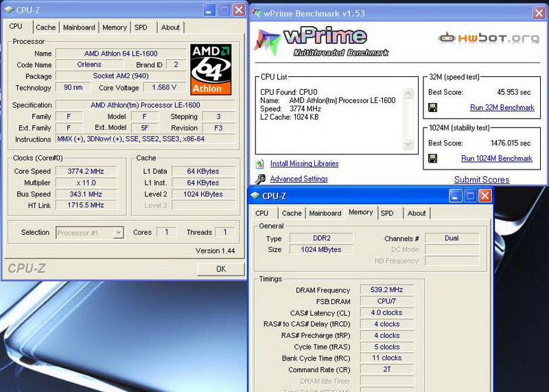Click the wPrime title bar icon
Image resolution: width=549 pixels, height=392 pixels.
pyautogui.click(x=256, y=13)
